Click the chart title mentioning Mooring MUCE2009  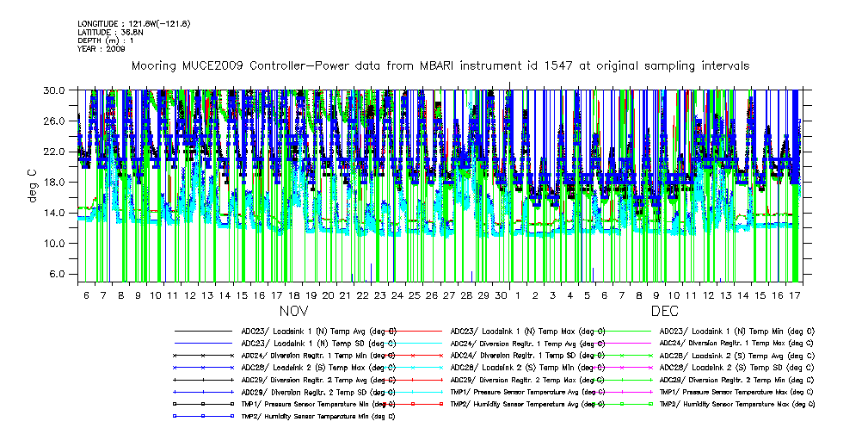pos(440,65)
